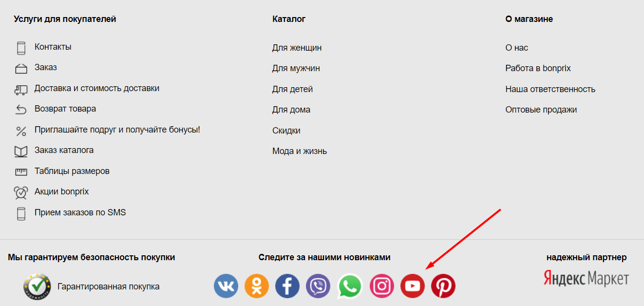Open the WhatsApp icon
Screen dimensions: 644x306
[x=351, y=286]
